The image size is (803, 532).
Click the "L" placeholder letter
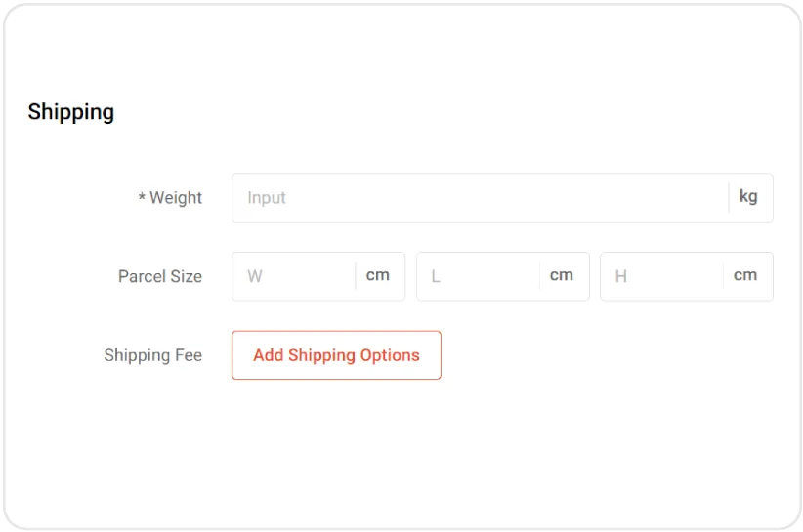pyautogui.click(x=436, y=277)
